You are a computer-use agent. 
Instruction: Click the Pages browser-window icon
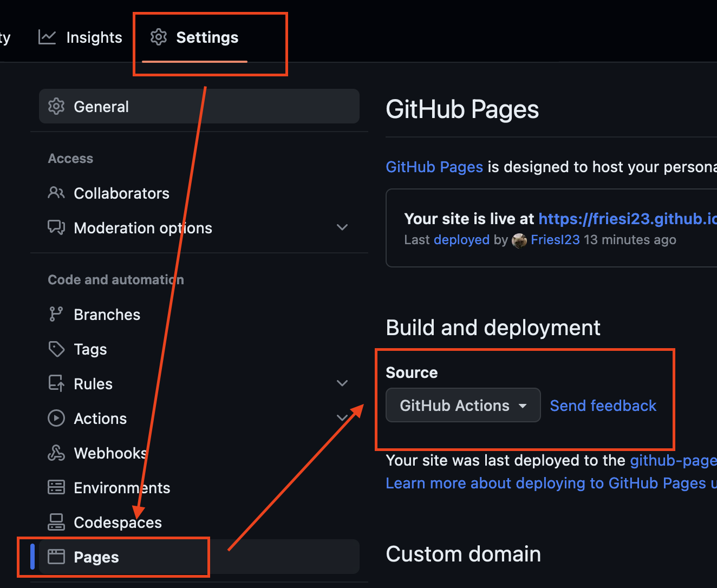(x=56, y=557)
